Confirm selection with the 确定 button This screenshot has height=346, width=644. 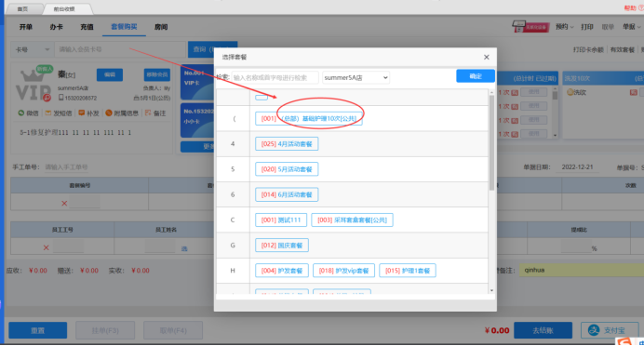[x=476, y=76]
